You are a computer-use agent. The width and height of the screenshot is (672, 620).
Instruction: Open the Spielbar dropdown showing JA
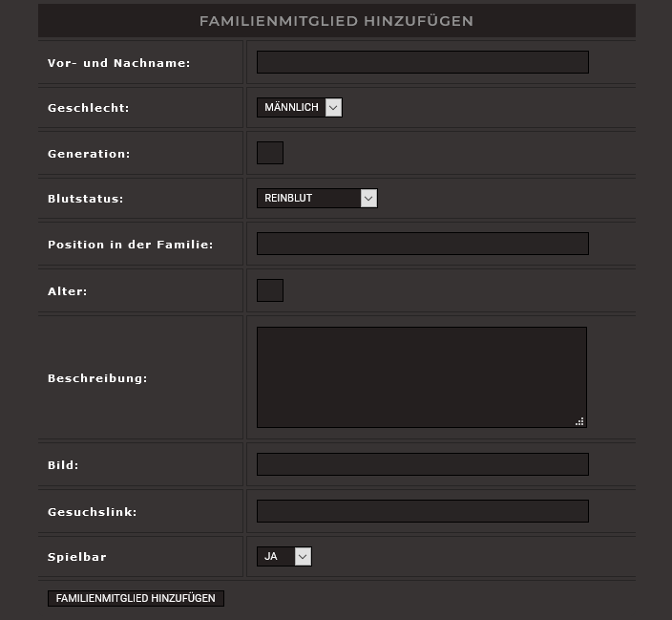(283, 556)
